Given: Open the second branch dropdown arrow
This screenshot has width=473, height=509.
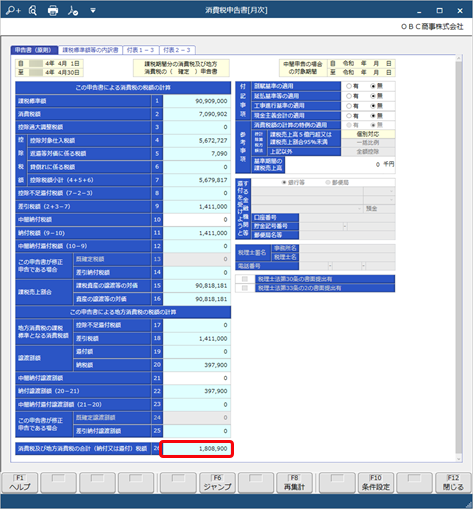Looking at the screenshot, I should [x=391, y=200].
